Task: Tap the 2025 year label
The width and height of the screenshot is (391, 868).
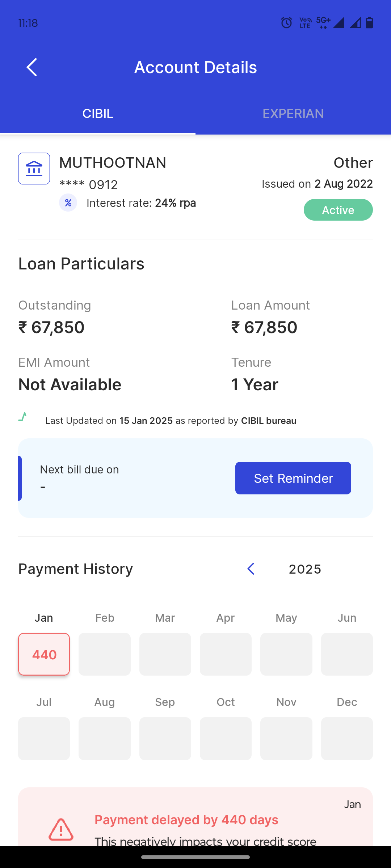Action: [x=305, y=569]
